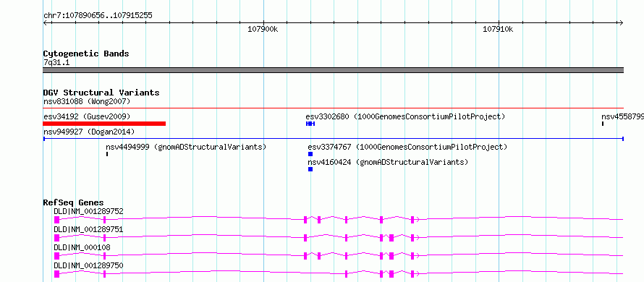The height and width of the screenshot is (282, 644).
Task: Collapse the RefSeq Genes track title
Action: tap(74, 202)
